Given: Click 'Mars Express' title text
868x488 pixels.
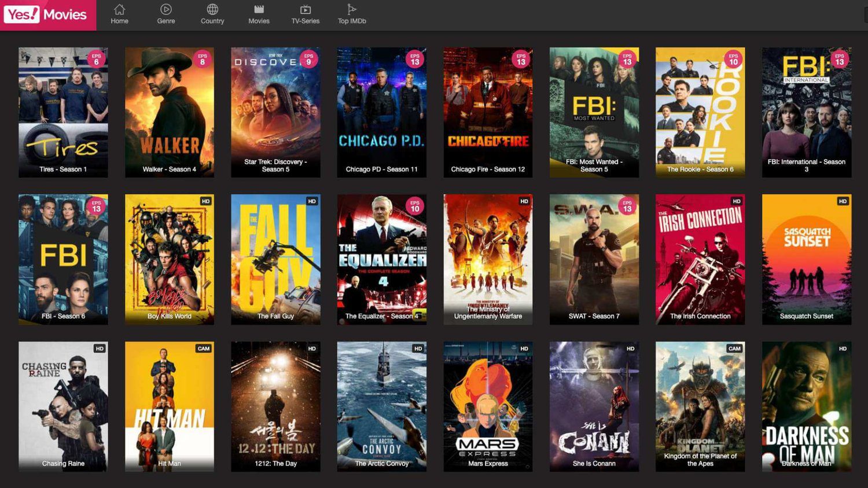Looking at the screenshot, I should 488,464.
